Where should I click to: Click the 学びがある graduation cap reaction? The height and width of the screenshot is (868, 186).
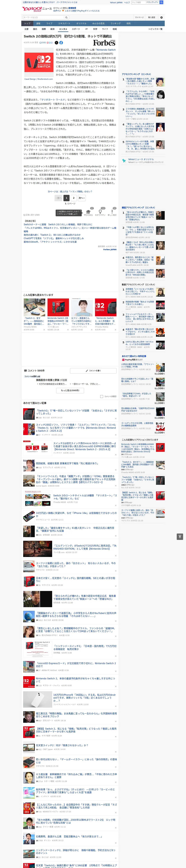tap(89, 212)
